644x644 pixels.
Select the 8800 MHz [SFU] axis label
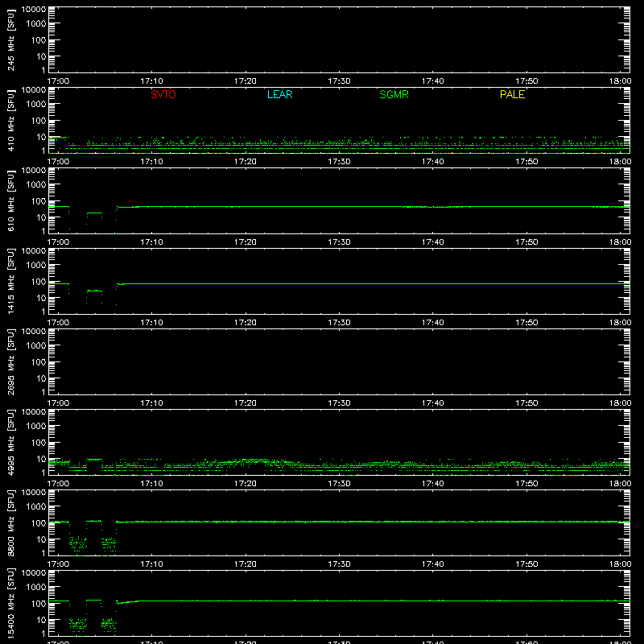[11, 522]
